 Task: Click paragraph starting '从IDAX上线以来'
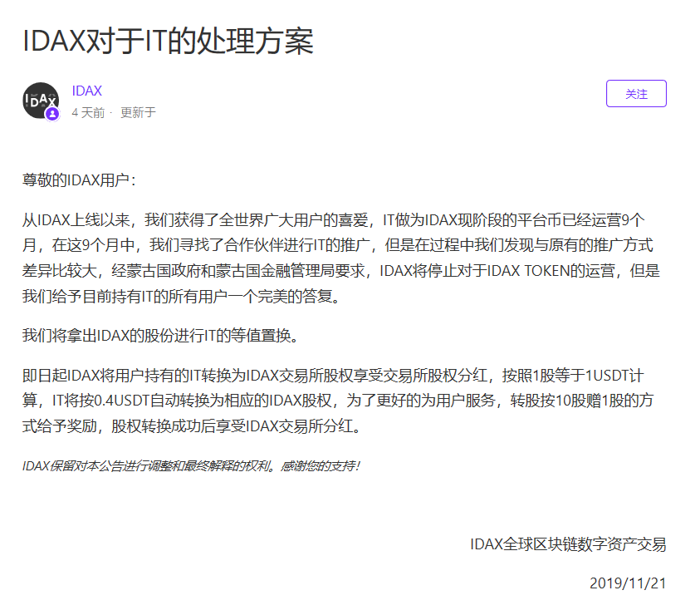tap(341, 258)
